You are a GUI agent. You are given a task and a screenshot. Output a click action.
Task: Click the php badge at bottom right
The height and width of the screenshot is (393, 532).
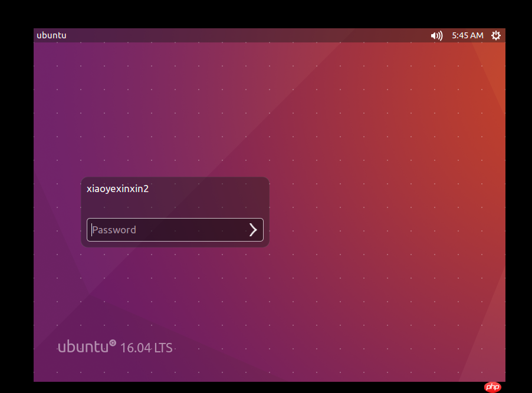492,387
